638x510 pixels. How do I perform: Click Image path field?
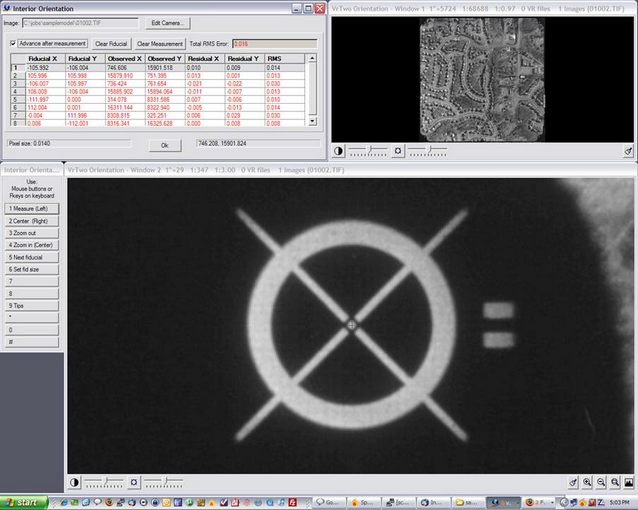[80, 23]
